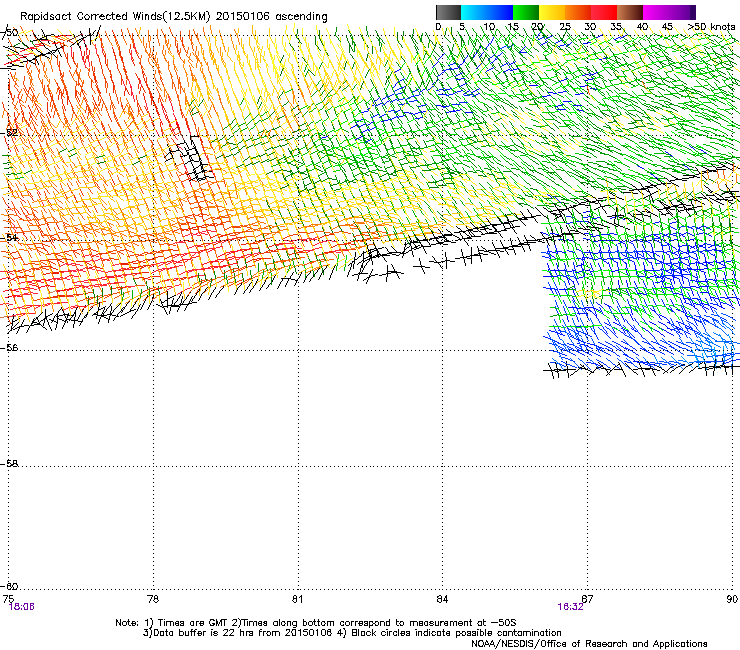Click the yellow 20-25 knots legend swatch
The image size is (740, 650).
552,12
